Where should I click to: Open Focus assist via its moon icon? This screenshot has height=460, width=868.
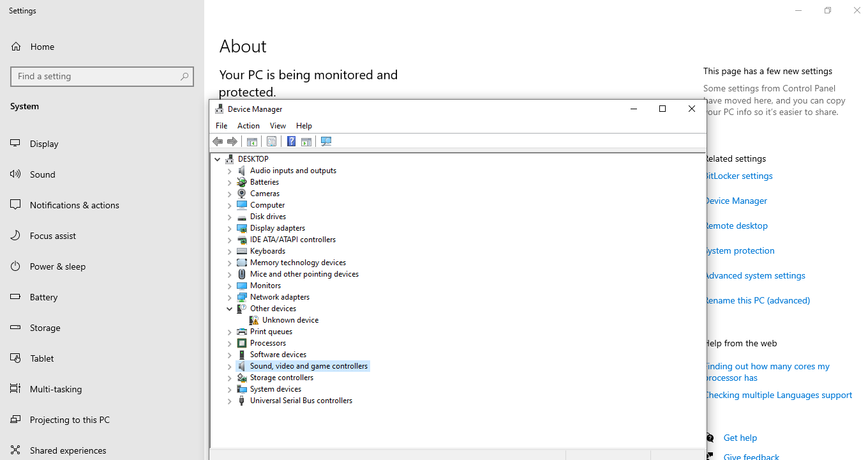point(15,236)
